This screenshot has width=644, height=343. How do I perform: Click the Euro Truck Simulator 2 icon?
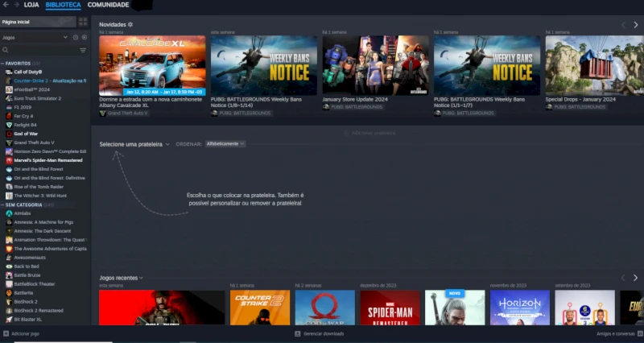(x=9, y=98)
